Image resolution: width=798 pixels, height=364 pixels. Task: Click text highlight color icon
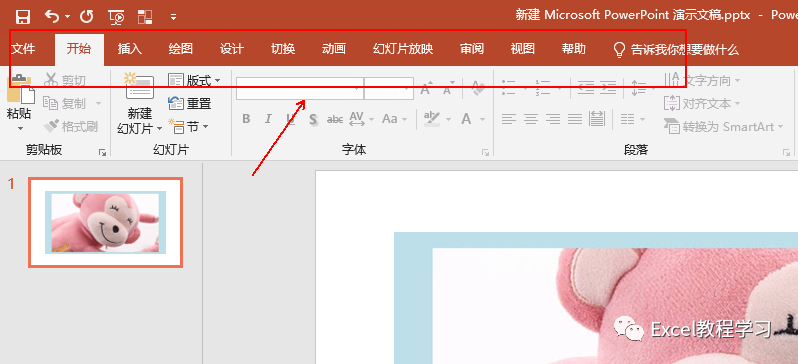(432, 119)
